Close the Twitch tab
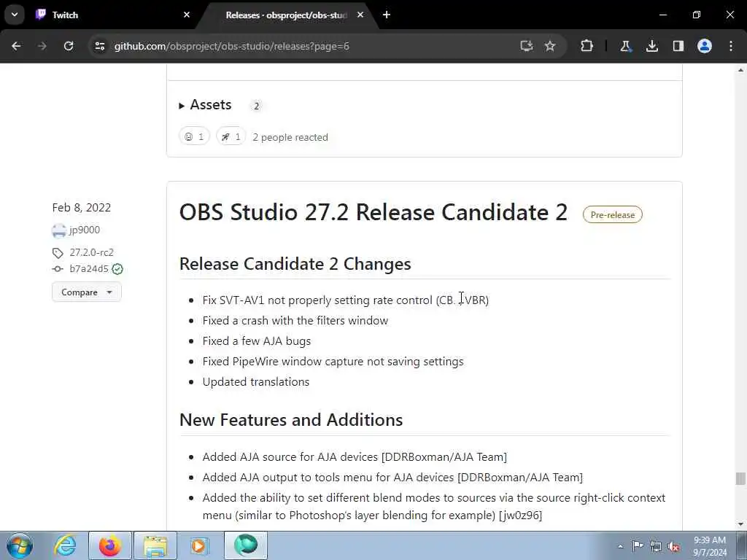Image resolution: width=747 pixels, height=560 pixels. click(x=187, y=15)
